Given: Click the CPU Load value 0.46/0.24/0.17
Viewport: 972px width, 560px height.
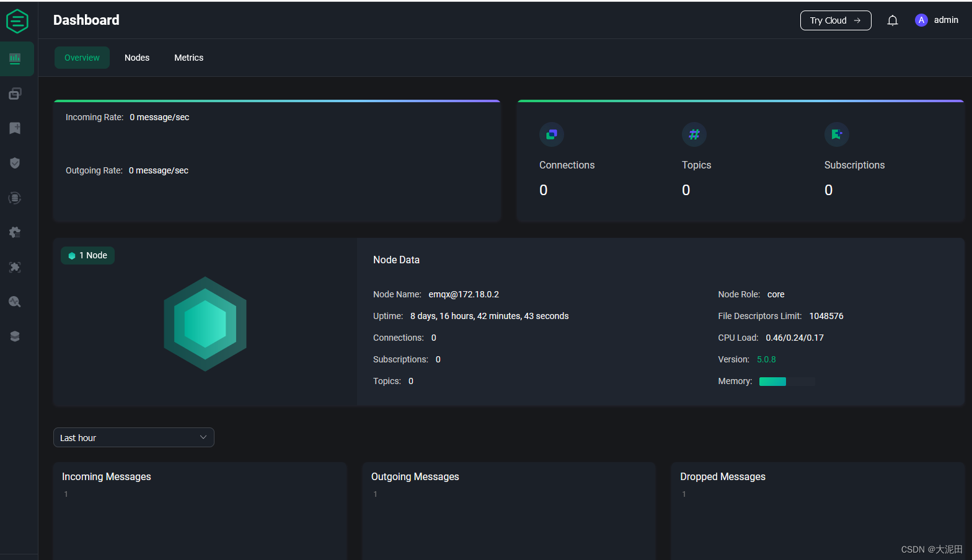Looking at the screenshot, I should (795, 338).
